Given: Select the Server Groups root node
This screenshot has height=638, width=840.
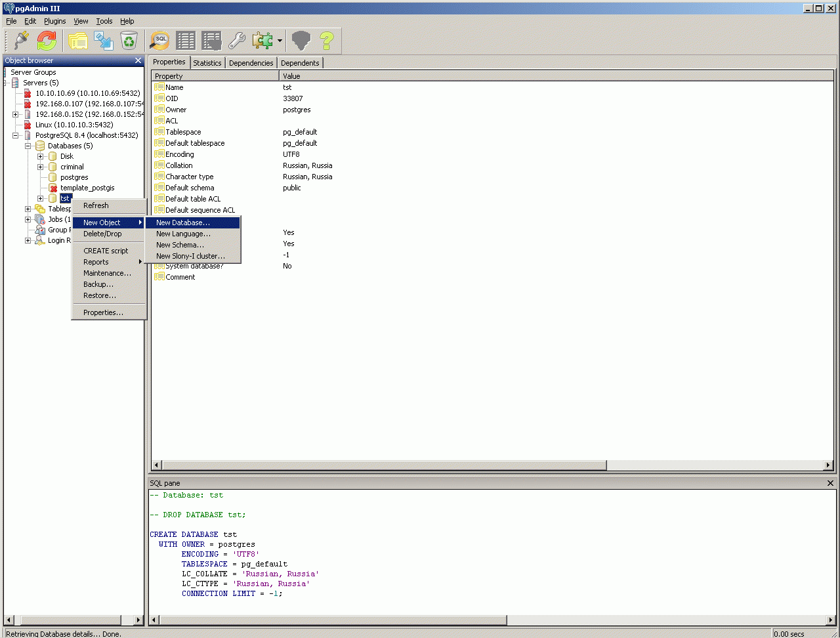Looking at the screenshot, I should [x=33, y=72].
